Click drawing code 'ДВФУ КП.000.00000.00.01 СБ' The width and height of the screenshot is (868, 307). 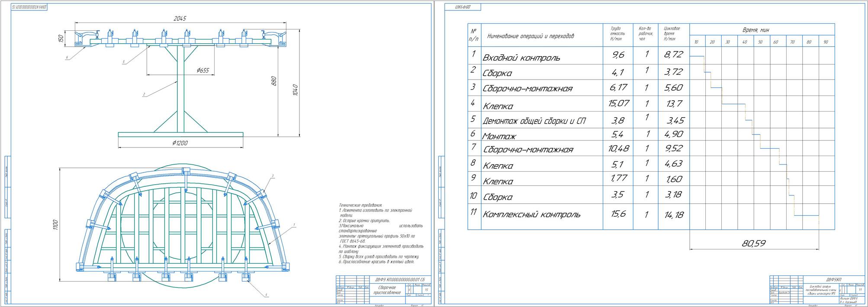400,279
